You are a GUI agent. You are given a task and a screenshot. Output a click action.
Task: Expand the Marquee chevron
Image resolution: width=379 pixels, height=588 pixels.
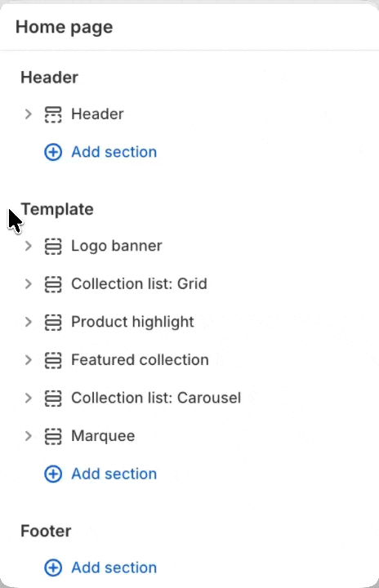(28, 436)
